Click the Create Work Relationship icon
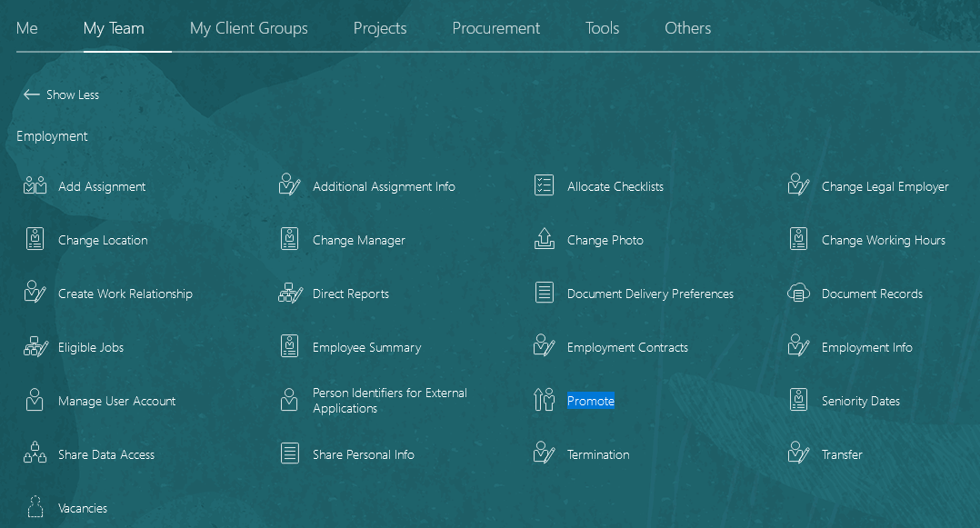The height and width of the screenshot is (528, 980). 35,292
